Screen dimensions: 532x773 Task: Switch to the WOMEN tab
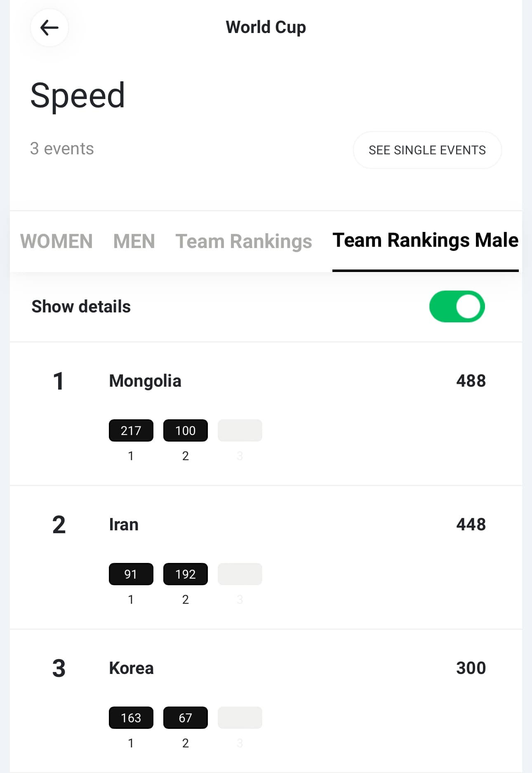(56, 241)
